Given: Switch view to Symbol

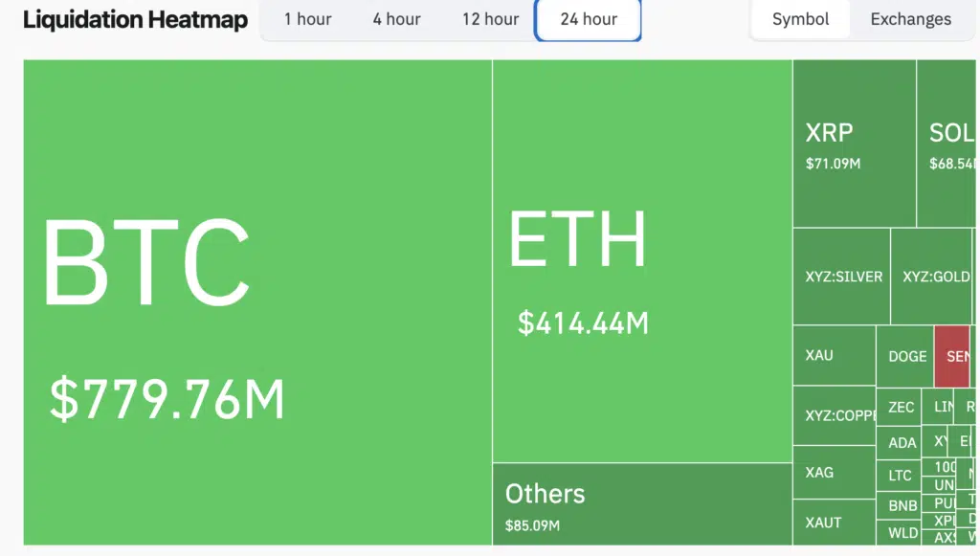Looking at the screenshot, I should pos(800,19).
